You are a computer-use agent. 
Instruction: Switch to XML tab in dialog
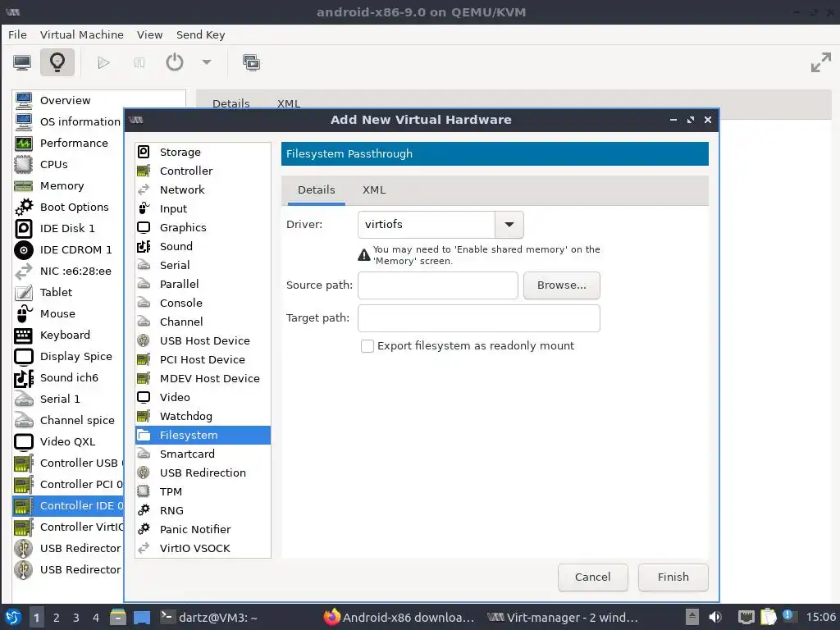click(x=374, y=190)
